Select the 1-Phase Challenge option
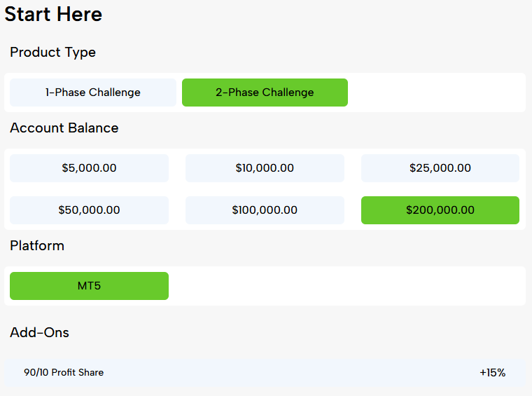Viewport: 532px width, 396px height. (93, 93)
